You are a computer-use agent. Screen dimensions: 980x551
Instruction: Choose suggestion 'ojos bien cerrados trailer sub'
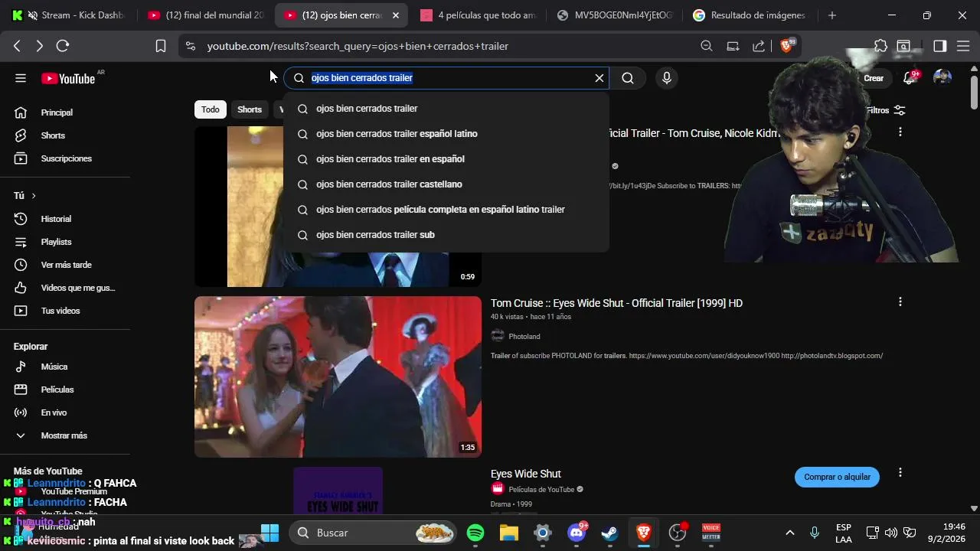[446, 235]
